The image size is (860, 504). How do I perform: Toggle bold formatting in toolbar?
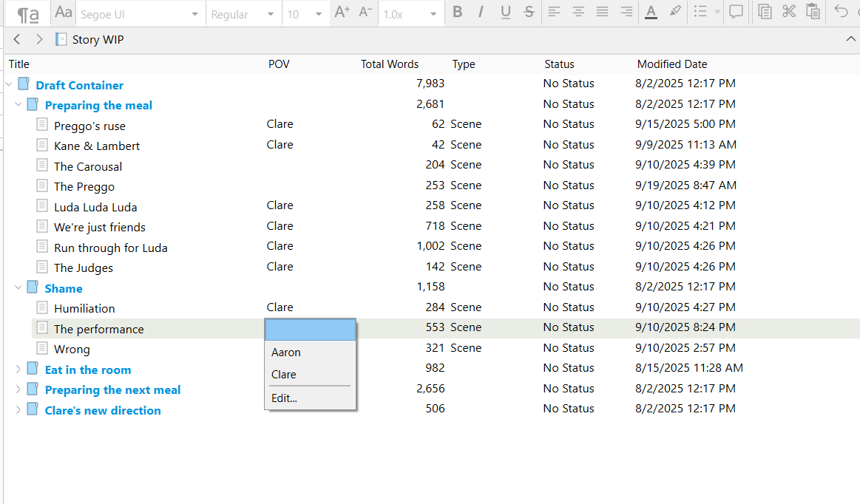tap(458, 12)
